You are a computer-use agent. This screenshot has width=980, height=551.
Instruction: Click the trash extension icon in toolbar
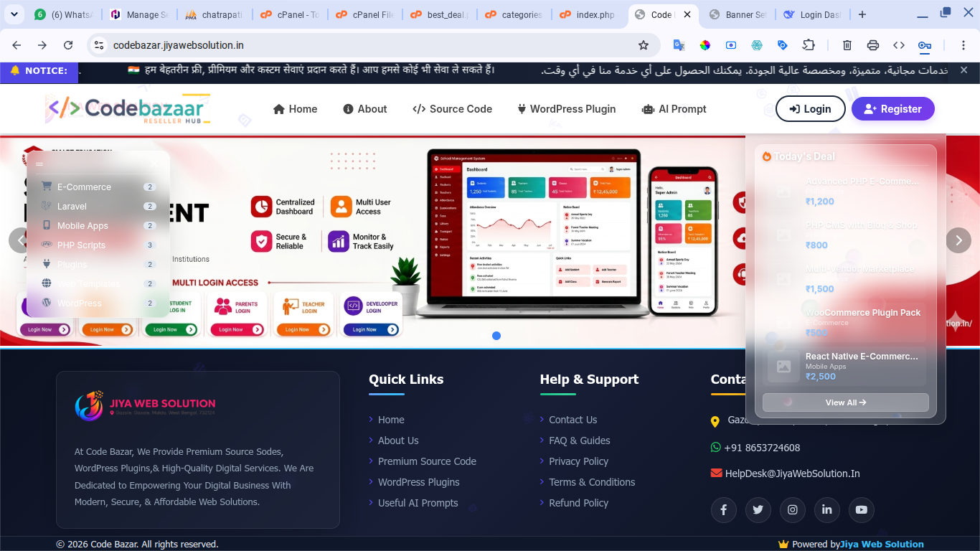[847, 45]
